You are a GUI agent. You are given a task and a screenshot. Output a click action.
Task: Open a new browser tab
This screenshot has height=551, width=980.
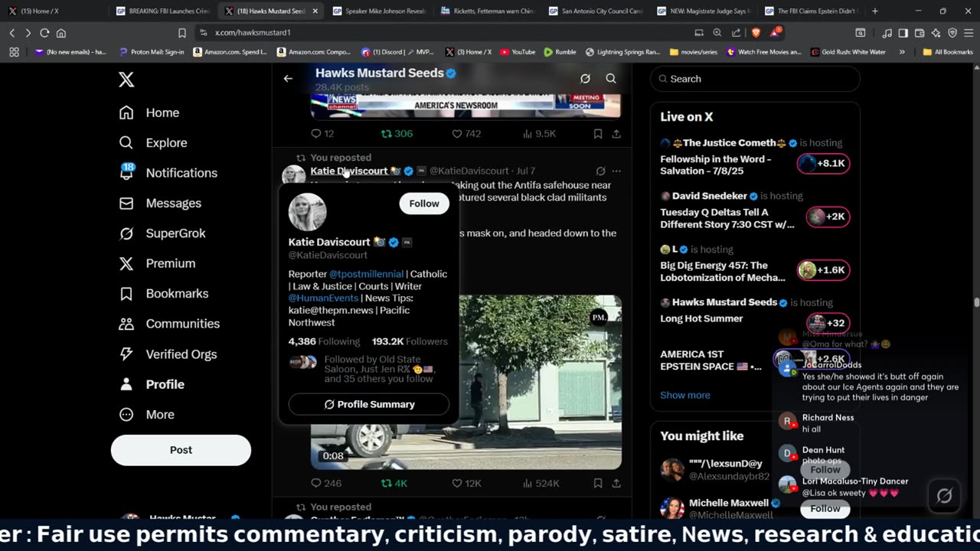pyautogui.click(x=875, y=11)
